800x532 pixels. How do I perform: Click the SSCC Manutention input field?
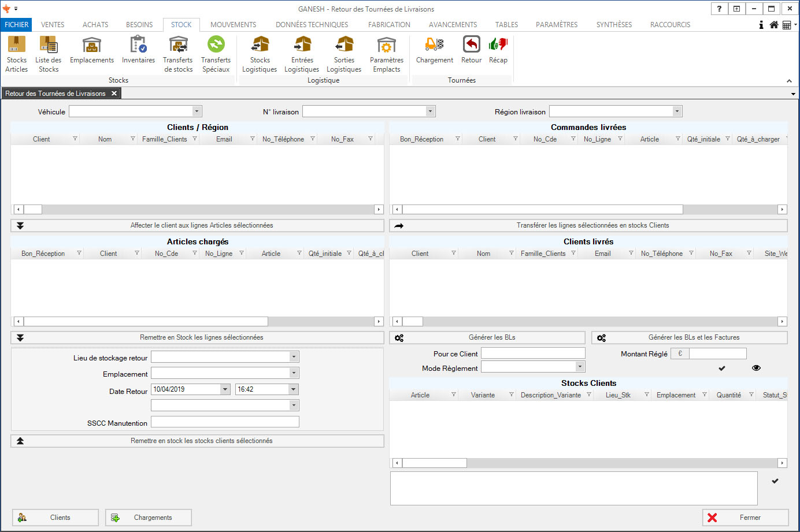coord(225,422)
